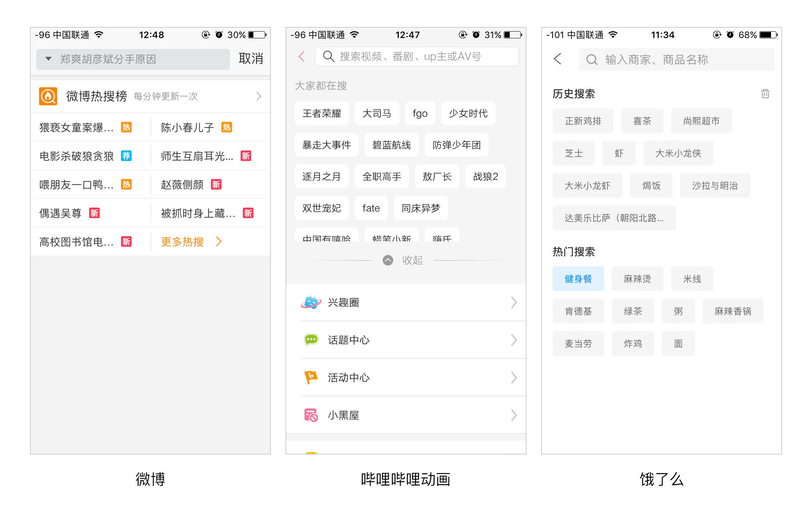This screenshot has width=812, height=519.
Task: Tap the 话题中心 chat bubble icon
Action: [x=311, y=340]
